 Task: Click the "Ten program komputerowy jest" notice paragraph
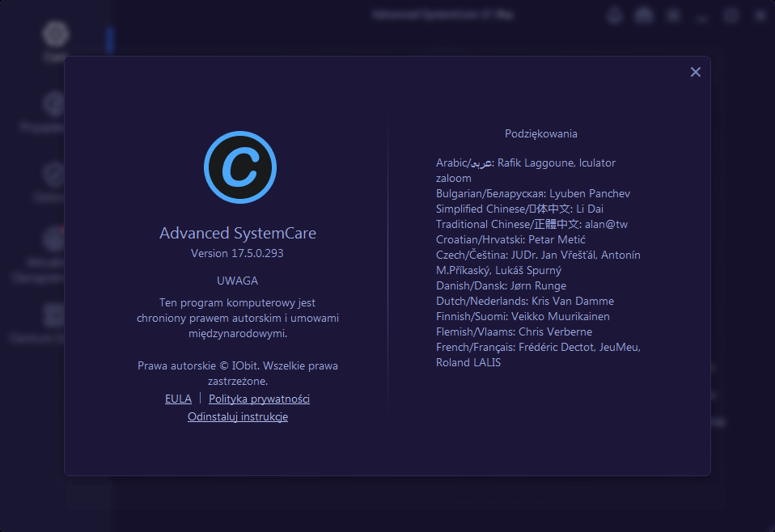pyautogui.click(x=238, y=318)
